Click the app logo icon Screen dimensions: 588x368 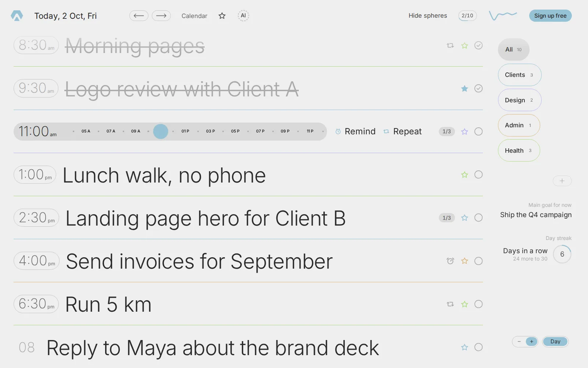coord(17,15)
